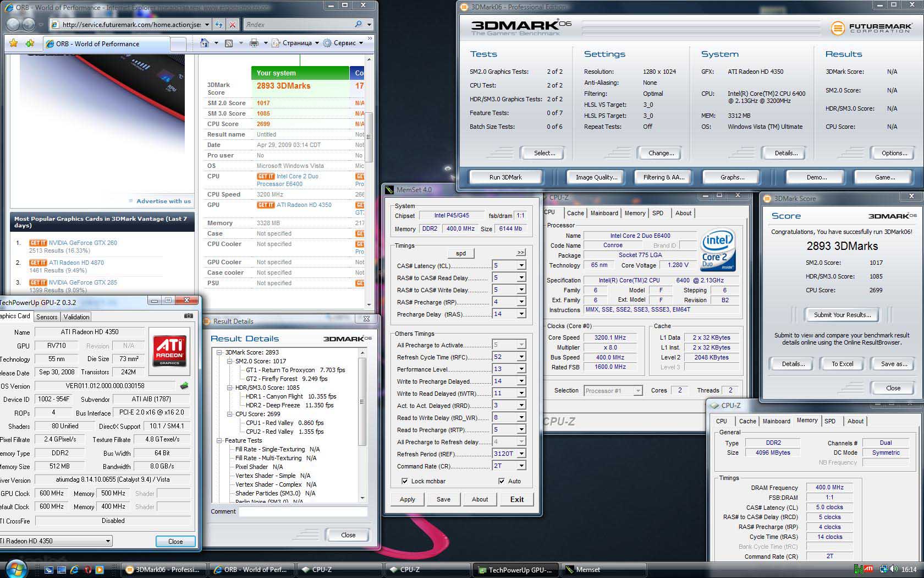The height and width of the screenshot is (578, 924).
Task: Collapse the SM2.0 Score: 1017 tree node
Action: click(229, 361)
